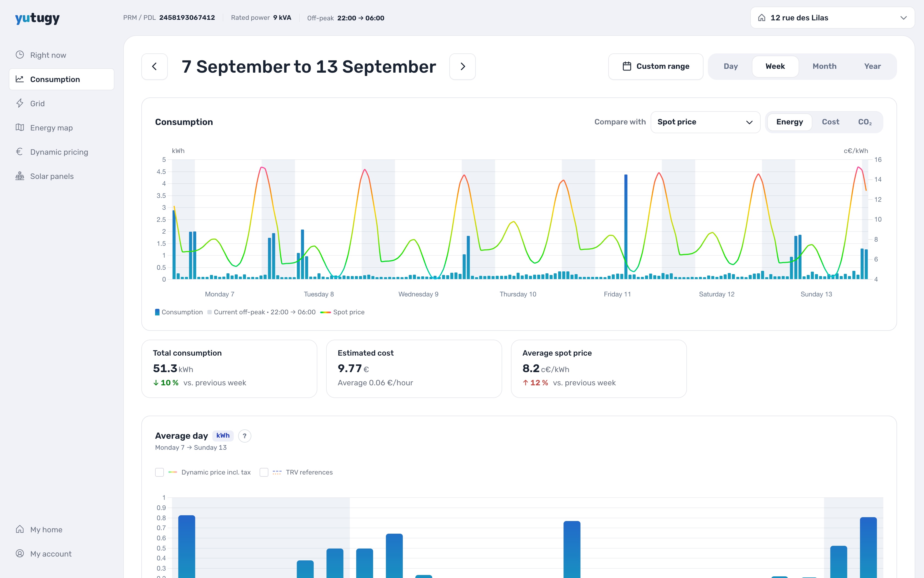924x578 pixels.
Task: Click the Grid lightning bolt icon
Action: point(20,103)
